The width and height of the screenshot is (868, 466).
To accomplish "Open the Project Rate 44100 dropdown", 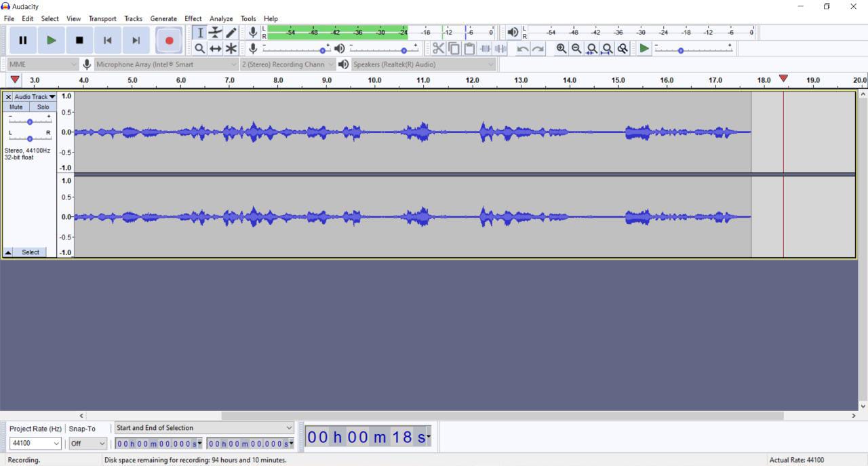I will (x=35, y=444).
